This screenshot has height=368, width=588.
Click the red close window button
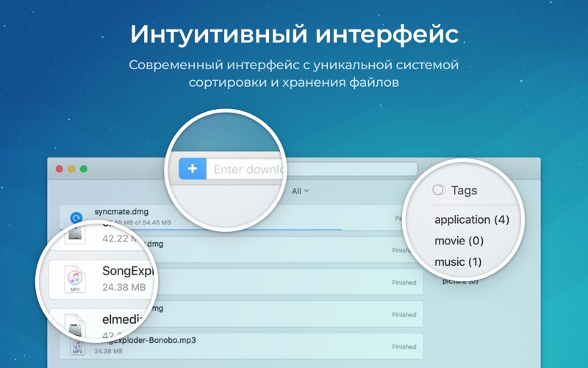(60, 169)
